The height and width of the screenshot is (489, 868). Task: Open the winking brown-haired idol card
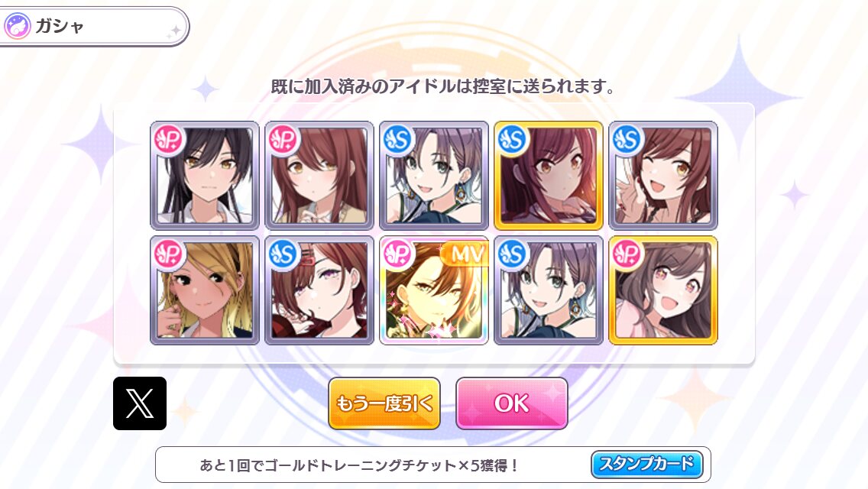(x=663, y=176)
